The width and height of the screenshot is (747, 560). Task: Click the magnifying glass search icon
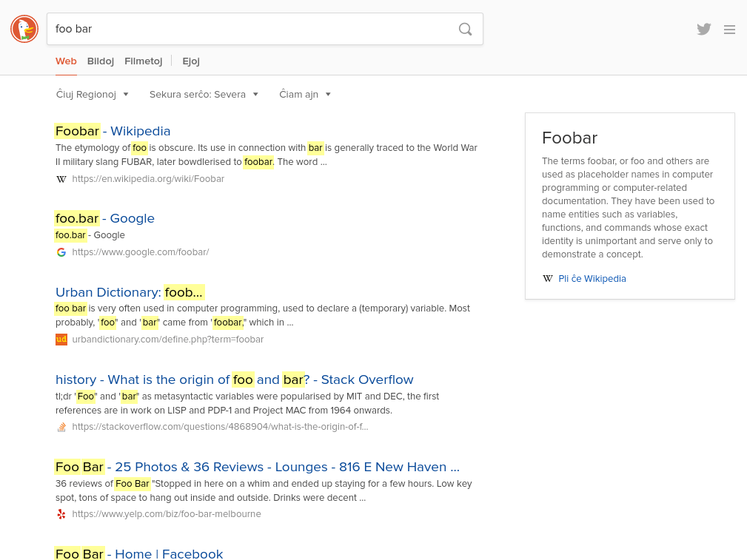[465, 29]
